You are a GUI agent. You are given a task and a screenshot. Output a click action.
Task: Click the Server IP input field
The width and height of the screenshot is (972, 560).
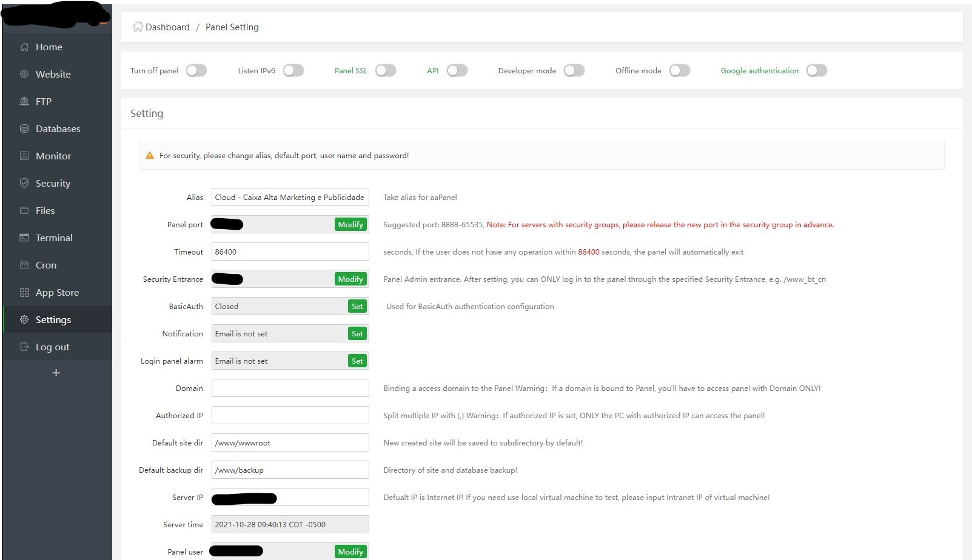[x=290, y=497]
